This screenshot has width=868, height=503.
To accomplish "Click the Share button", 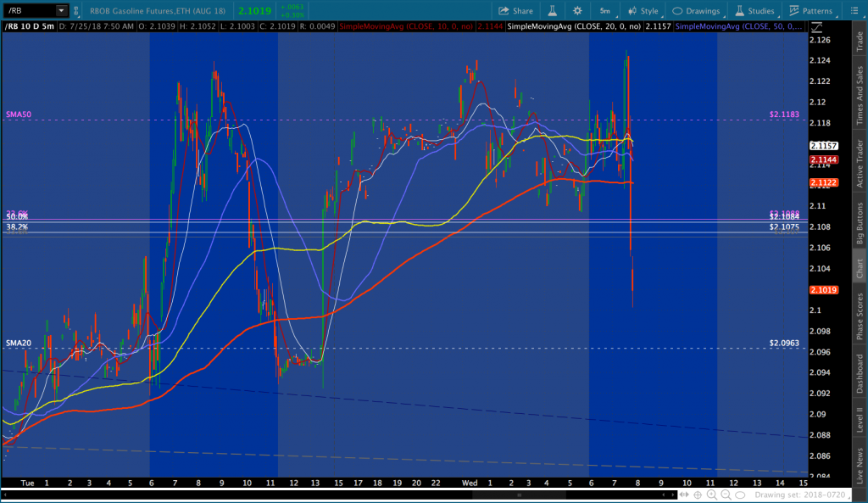I will click(x=515, y=11).
